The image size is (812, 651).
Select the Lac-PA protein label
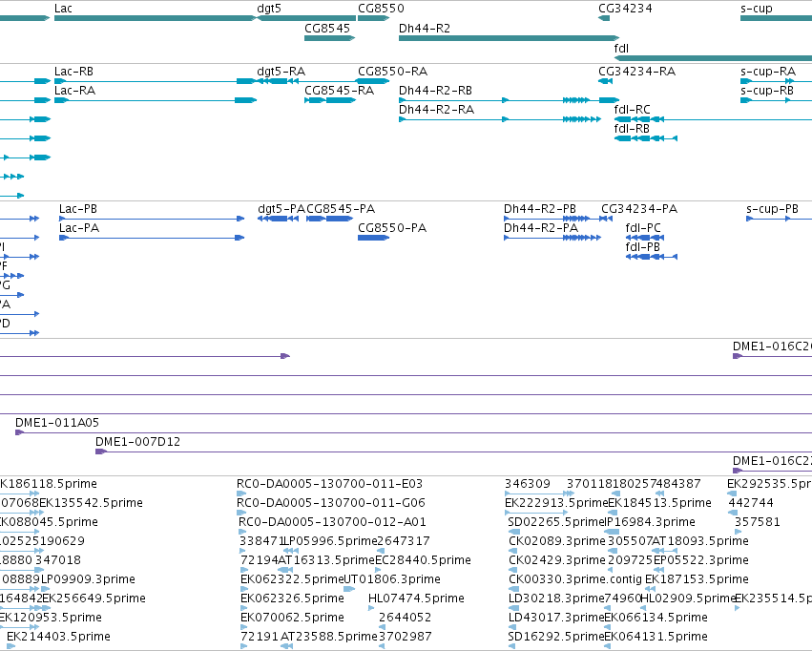click(x=79, y=228)
